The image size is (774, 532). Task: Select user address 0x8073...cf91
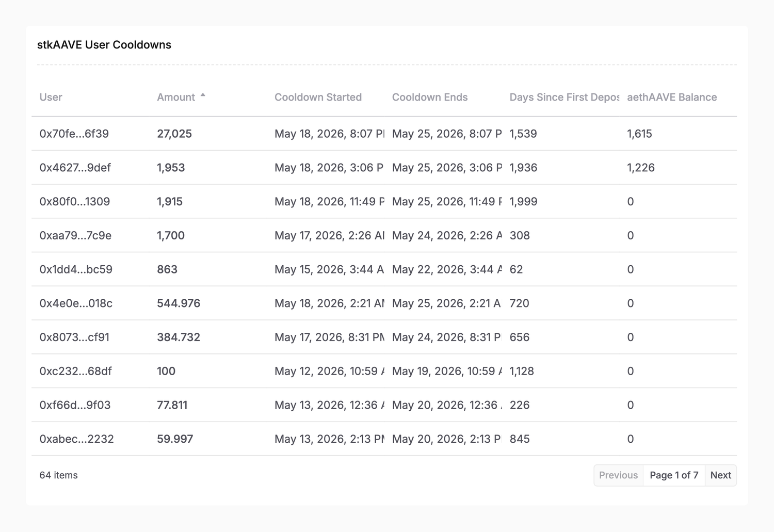[x=75, y=337]
